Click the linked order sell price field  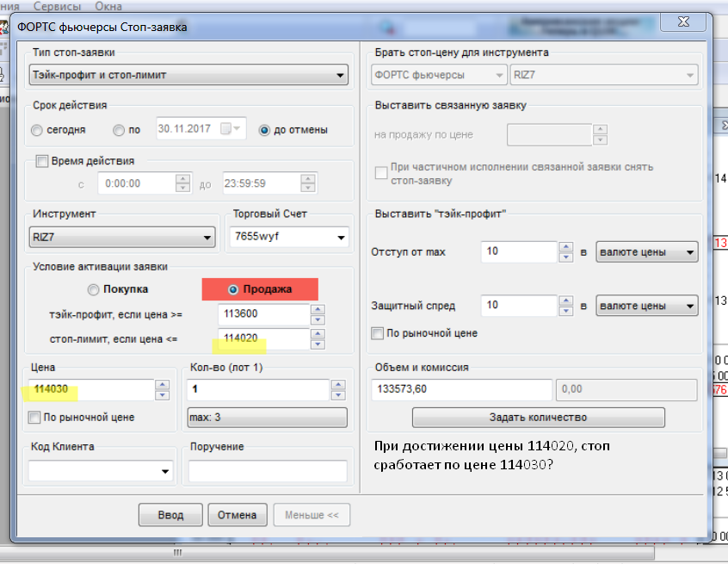pos(549,134)
